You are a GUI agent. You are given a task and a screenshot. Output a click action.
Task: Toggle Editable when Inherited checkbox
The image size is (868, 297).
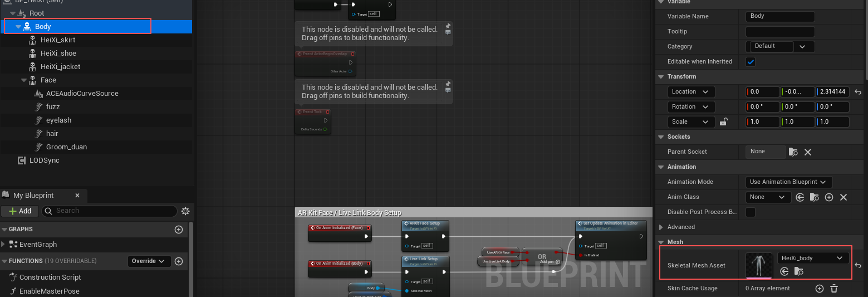click(751, 62)
